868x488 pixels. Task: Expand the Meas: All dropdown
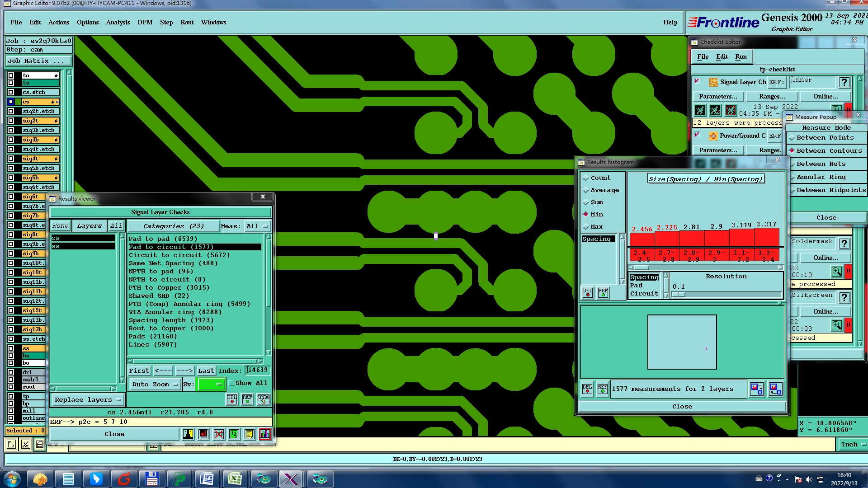pos(257,226)
